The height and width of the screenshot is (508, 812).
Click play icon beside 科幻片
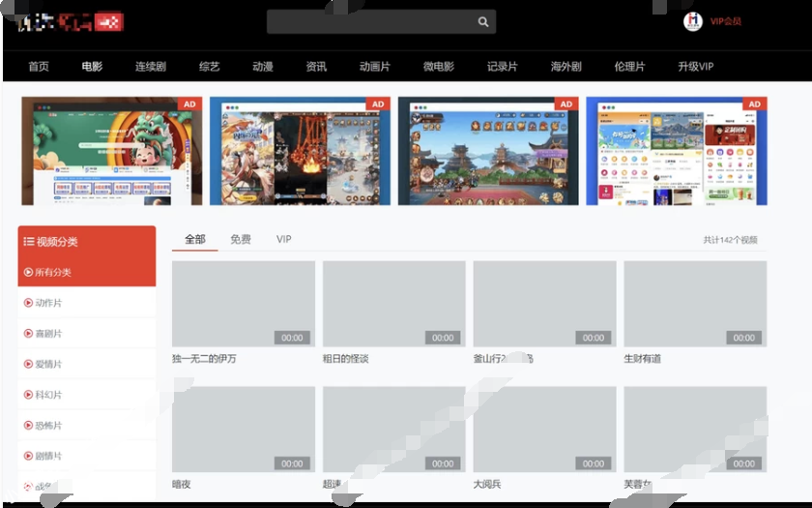point(28,395)
